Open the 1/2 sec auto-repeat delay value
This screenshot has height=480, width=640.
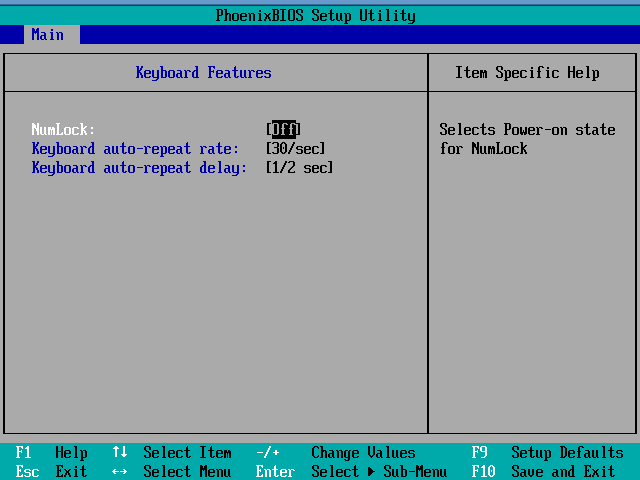click(x=299, y=168)
